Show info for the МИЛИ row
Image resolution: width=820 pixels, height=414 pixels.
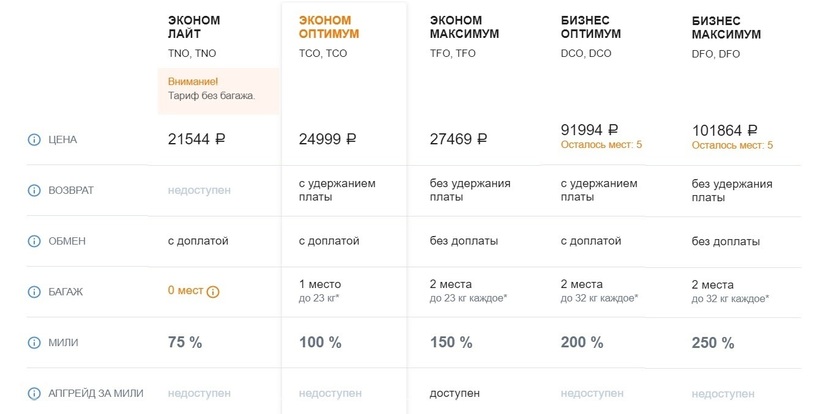[x=35, y=343]
